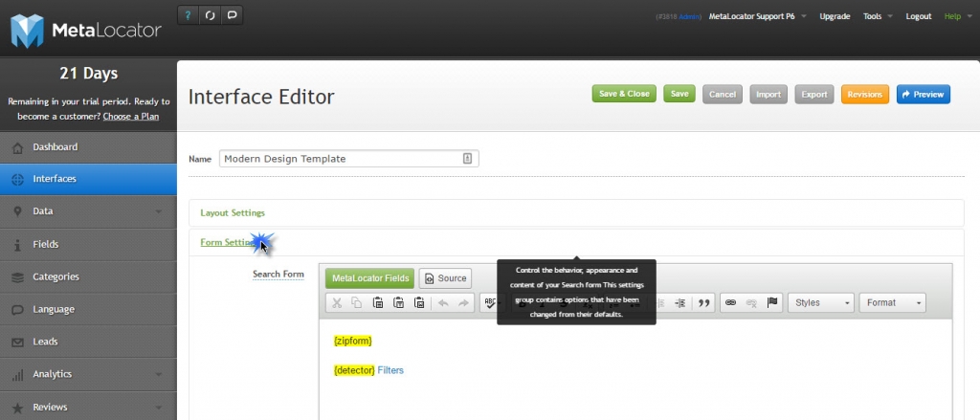
Task: Open the Tools dropdown menu
Action: point(878,16)
